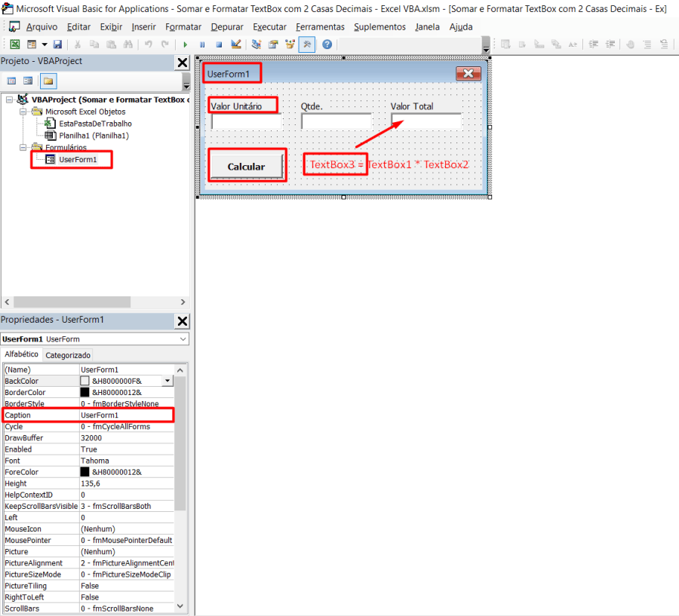
Task: Click the Outdent icon in Edit toolbar
Action: click(x=610, y=44)
